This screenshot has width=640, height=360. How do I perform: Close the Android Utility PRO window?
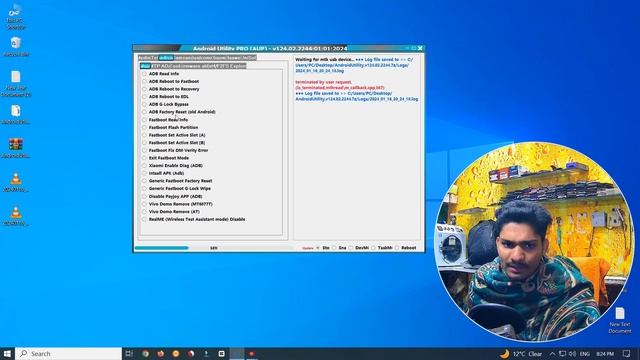click(x=420, y=48)
